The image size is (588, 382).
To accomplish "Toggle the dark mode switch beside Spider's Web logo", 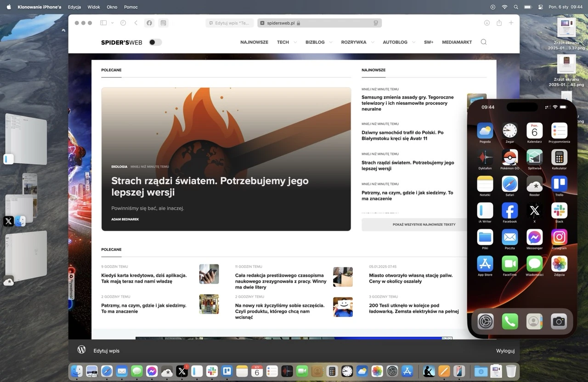I will 155,42.
